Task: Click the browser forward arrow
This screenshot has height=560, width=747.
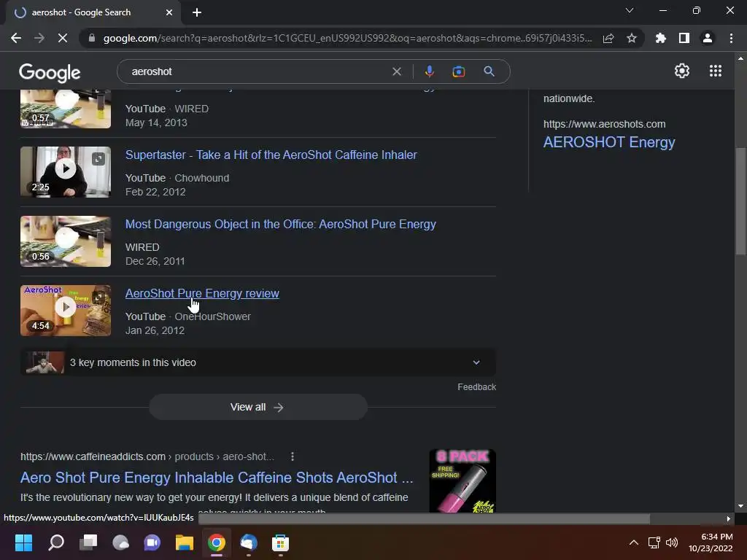Action: [39, 38]
